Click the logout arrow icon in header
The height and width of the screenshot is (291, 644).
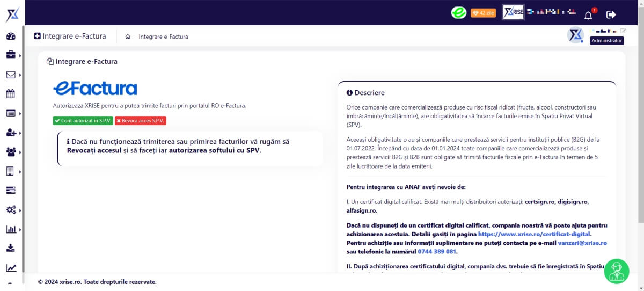pyautogui.click(x=611, y=14)
